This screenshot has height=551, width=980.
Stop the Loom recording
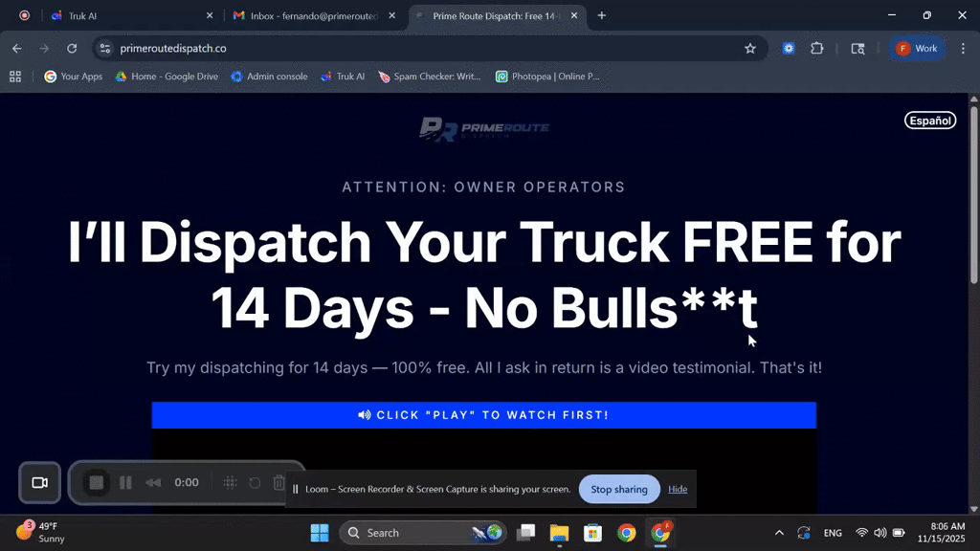coord(97,482)
